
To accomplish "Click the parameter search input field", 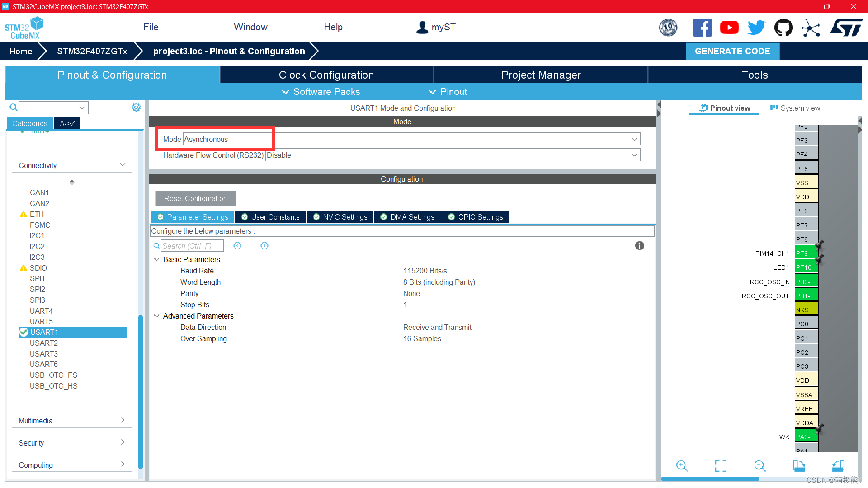I will [x=192, y=246].
